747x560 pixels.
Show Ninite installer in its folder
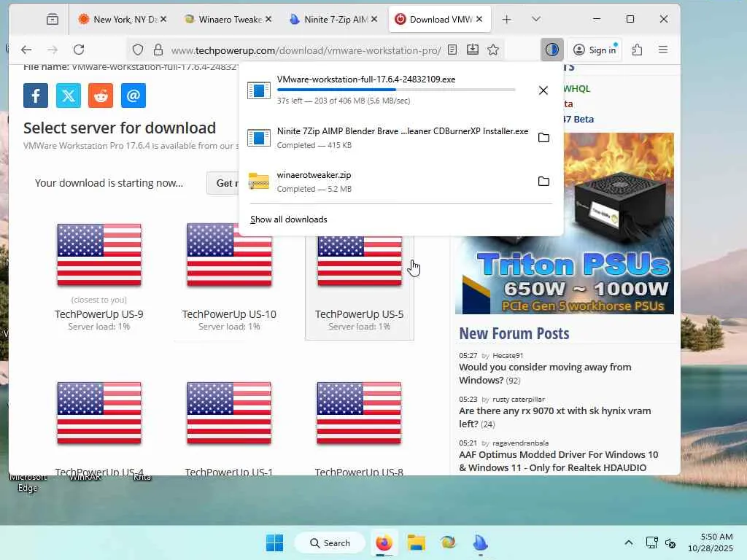(543, 138)
